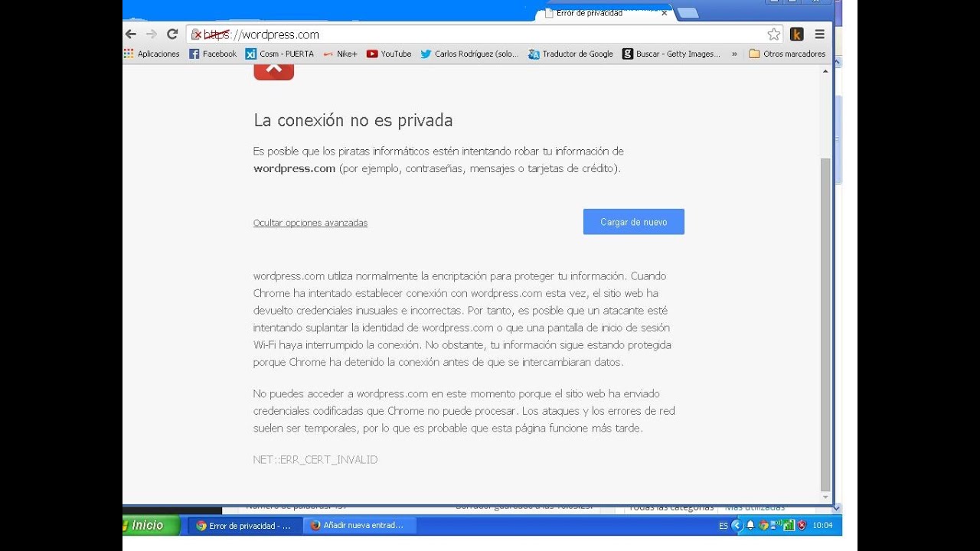Open the Nike+ bookmark
The image size is (980, 551).
[x=340, y=54]
